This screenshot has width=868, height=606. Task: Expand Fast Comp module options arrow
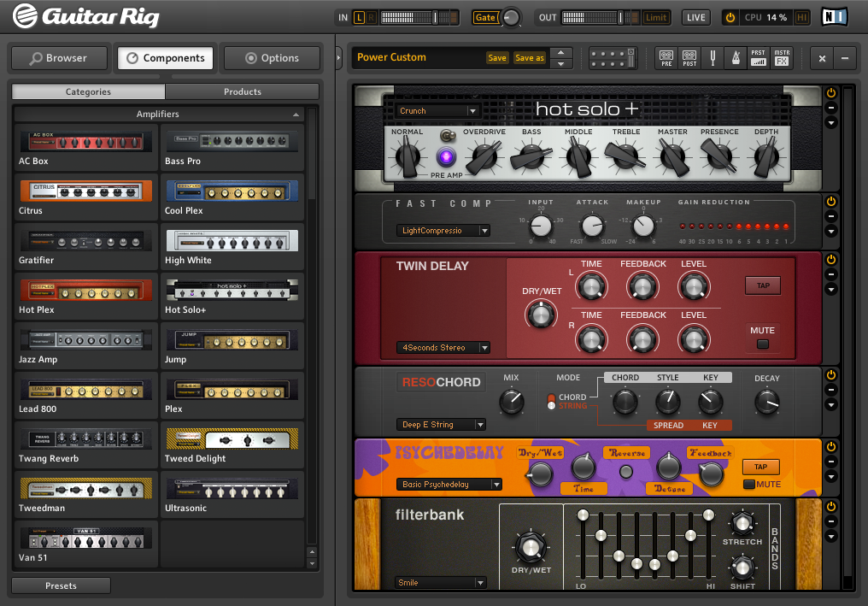pyautogui.click(x=831, y=231)
